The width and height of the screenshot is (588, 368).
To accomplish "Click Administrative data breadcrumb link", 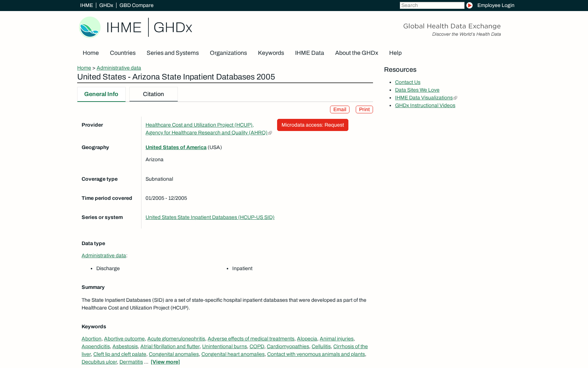I will 119,68.
